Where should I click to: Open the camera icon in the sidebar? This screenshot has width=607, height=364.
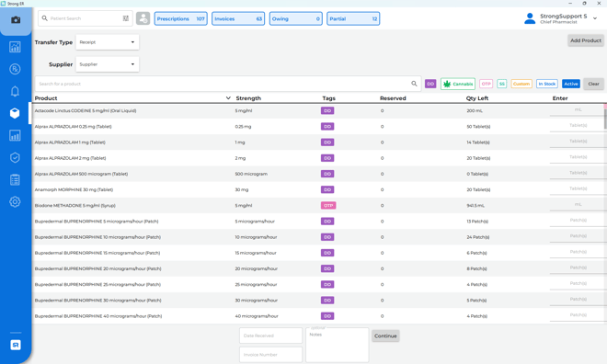(x=16, y=20)
